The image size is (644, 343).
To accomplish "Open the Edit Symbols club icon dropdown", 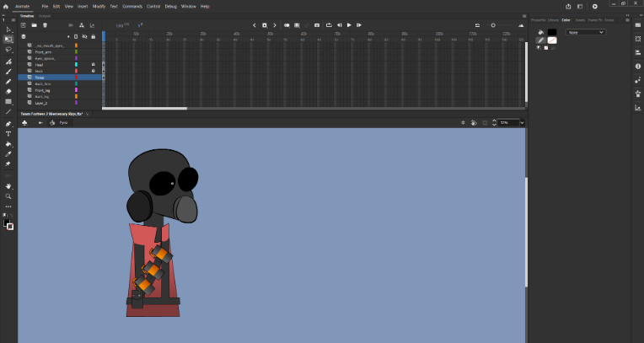I will (24, 123).
